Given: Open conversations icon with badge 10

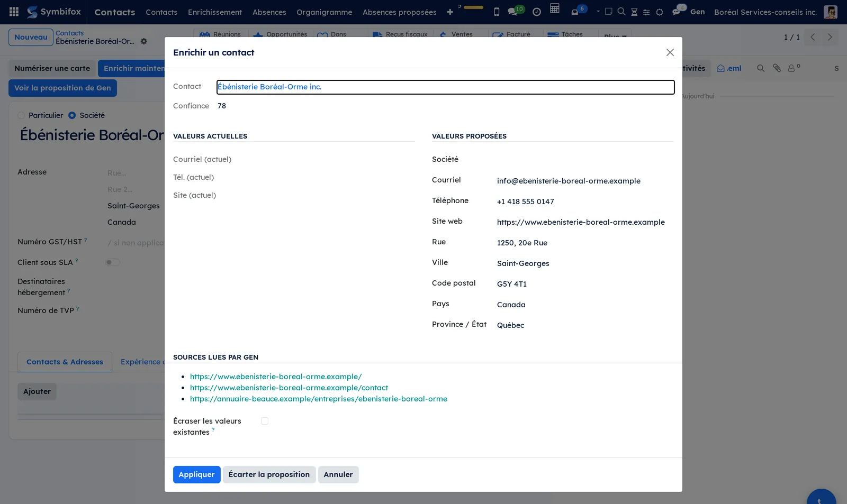Looking at the screenshot, I should [x=516, y=11].
